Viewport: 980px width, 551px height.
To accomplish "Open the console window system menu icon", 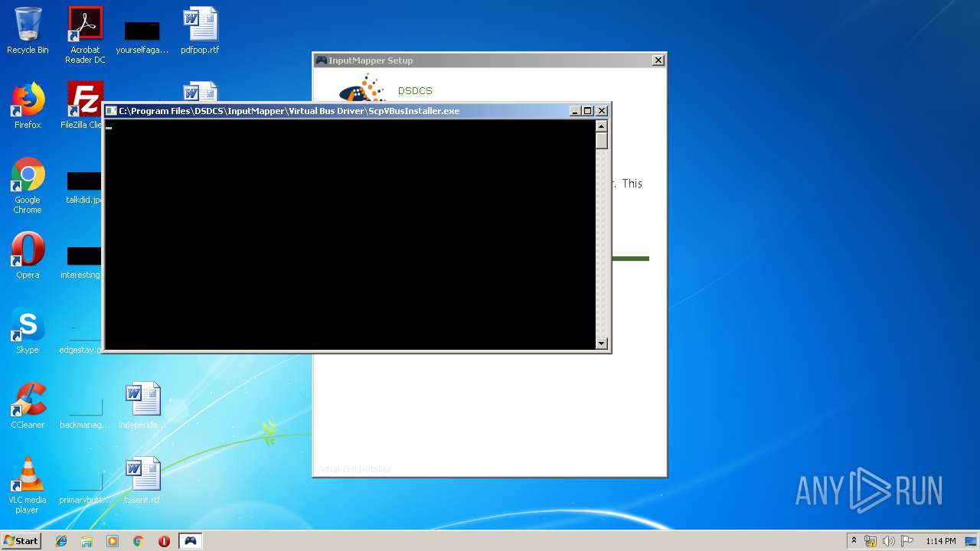I will (x=111, y=111).
